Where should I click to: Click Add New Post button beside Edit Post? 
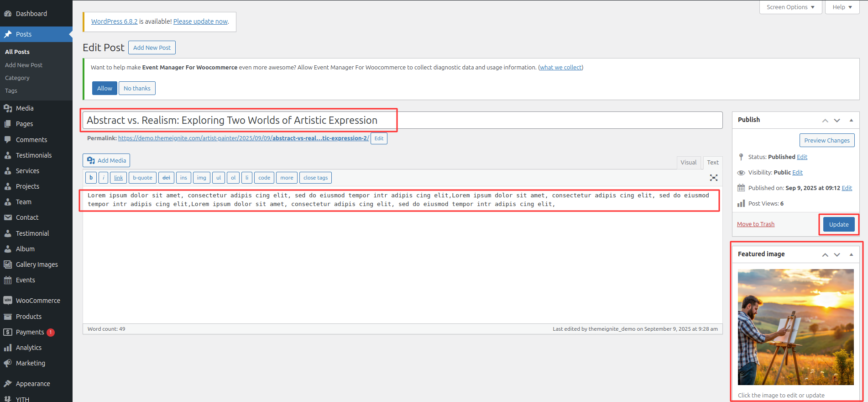pos(152,48)
